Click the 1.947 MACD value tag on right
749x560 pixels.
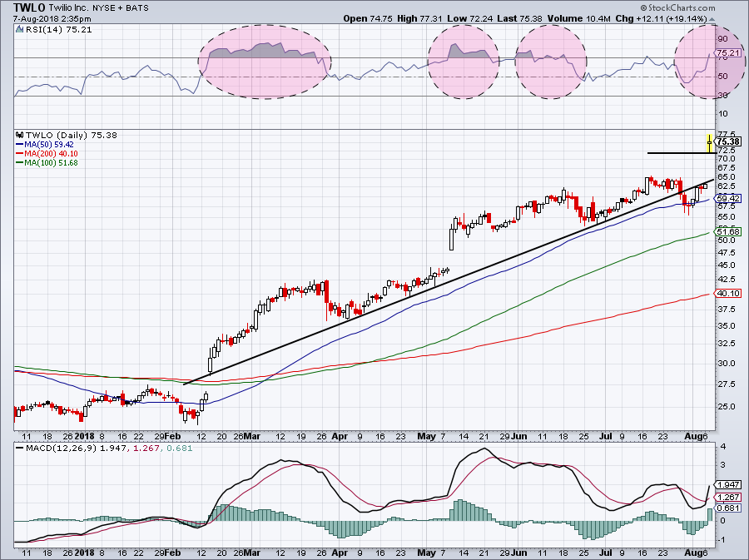(728, 484)
